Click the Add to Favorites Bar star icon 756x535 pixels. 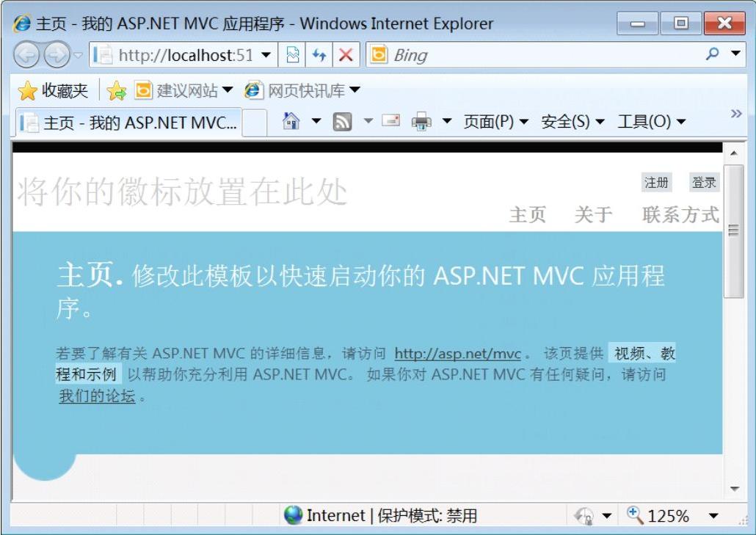click(x=116, y=90)
